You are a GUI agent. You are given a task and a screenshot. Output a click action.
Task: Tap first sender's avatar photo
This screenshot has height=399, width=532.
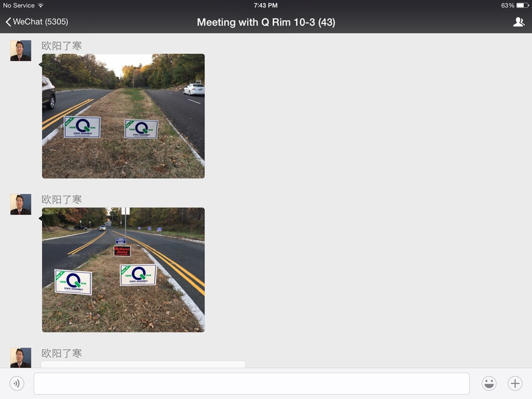pyautogui.click(x=21, y=51)
